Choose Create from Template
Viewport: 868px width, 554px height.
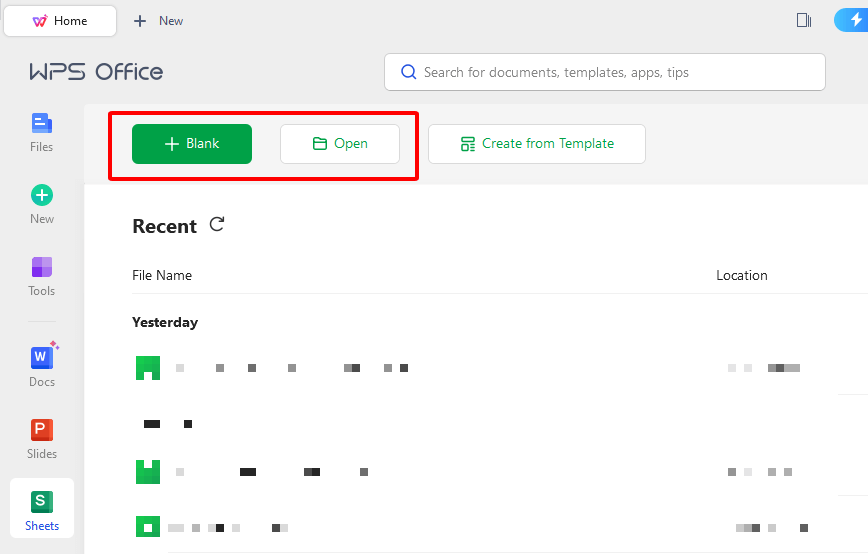537,144
